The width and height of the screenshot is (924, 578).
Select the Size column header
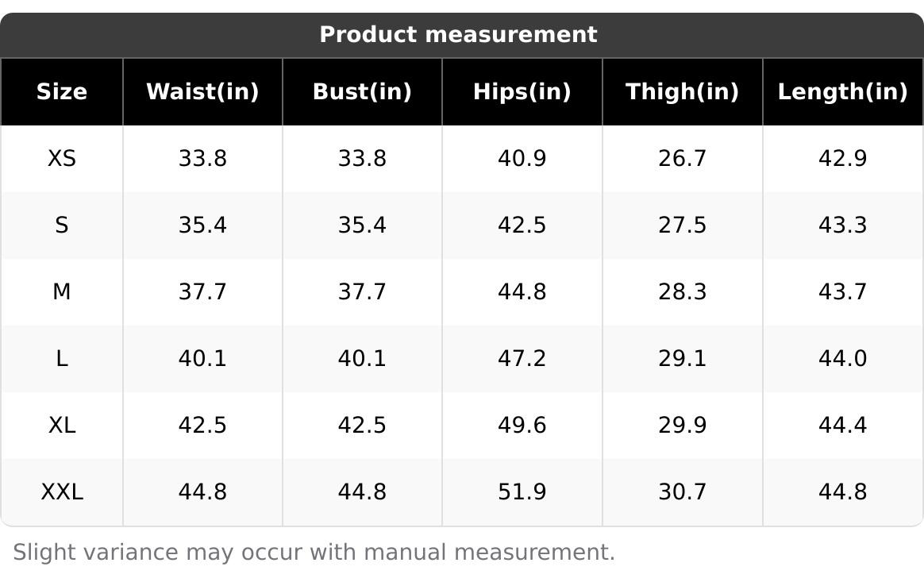(x=62, y=92)
